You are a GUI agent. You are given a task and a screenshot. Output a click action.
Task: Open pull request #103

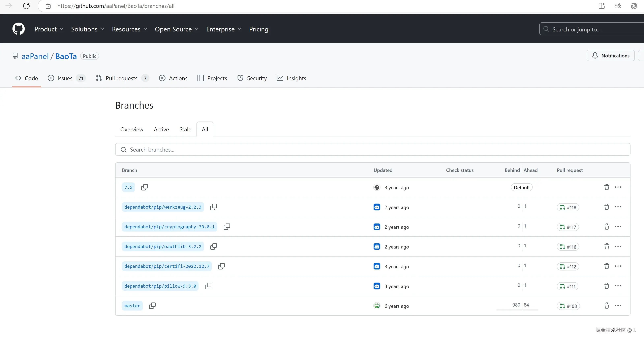point(568,306)
